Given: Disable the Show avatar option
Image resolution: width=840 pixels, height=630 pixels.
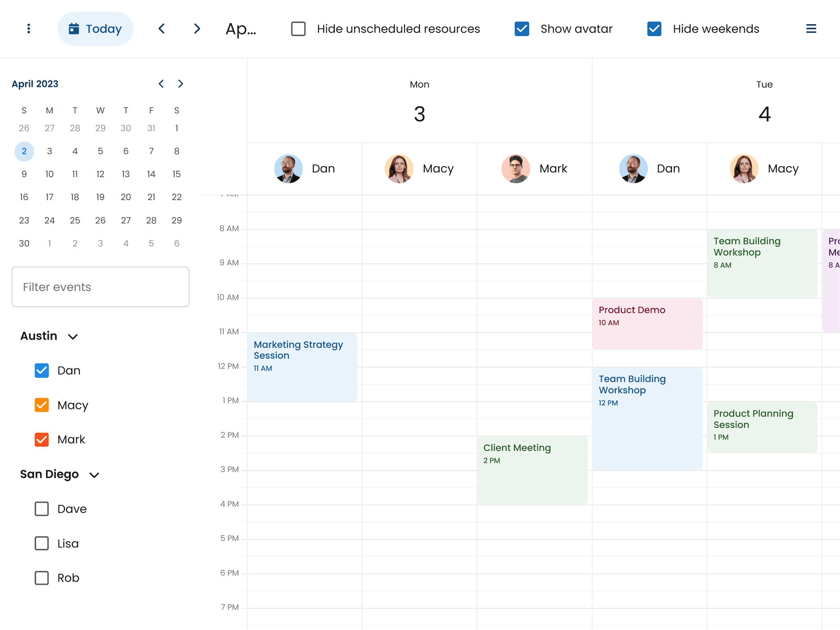Looking at the screenshot, I should tap(522, 29).
